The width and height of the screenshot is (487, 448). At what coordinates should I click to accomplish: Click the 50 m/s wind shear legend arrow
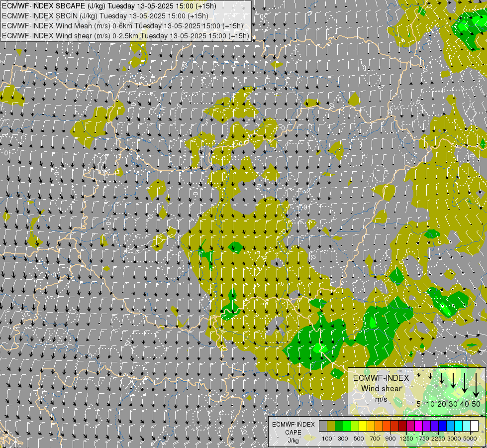pyautogui.click(x=476, y=385)
